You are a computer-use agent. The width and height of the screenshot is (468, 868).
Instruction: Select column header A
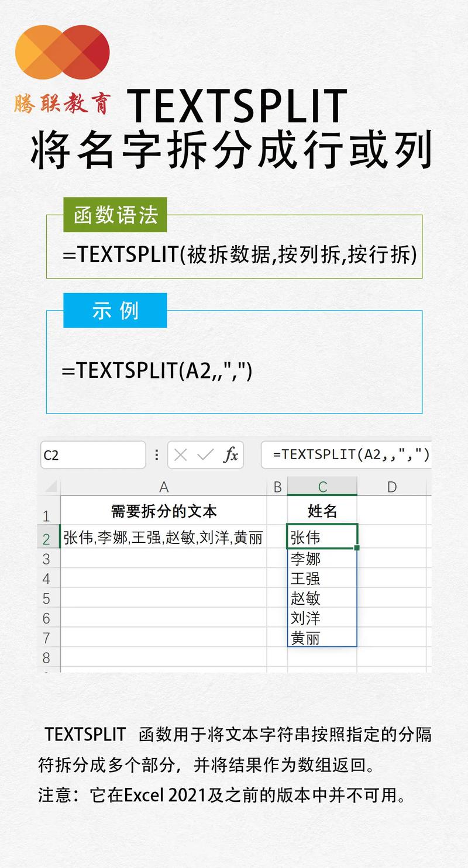(164, 486)
